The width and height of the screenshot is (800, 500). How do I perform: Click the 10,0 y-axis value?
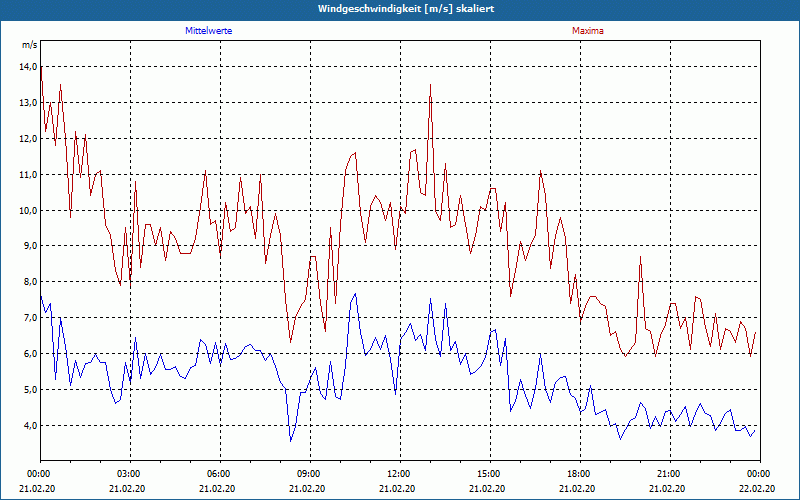pos(29,210)
